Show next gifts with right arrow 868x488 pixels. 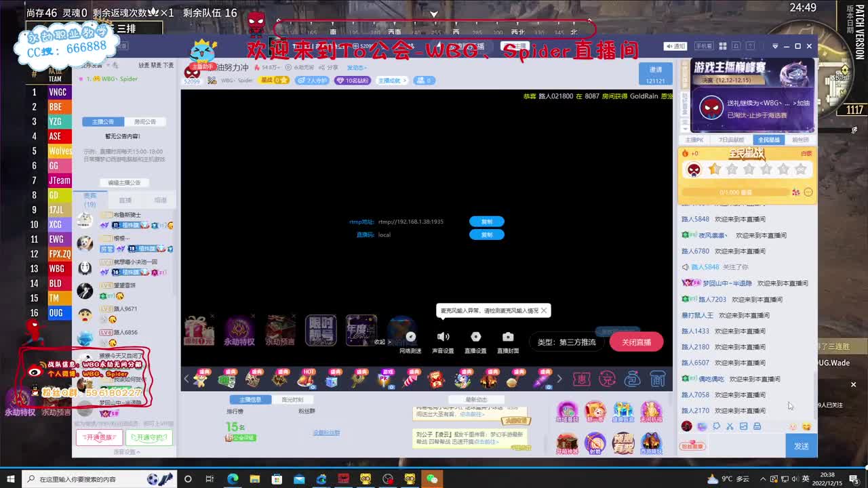click(559, 379)
